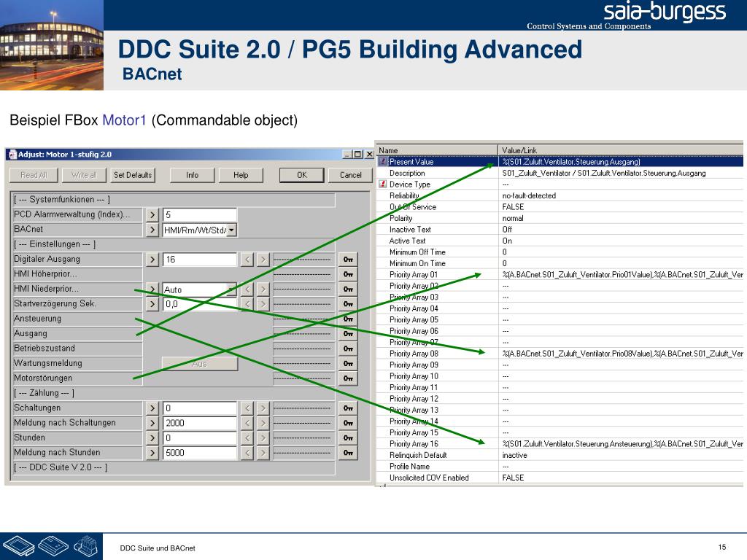Viewport: 747px width, 560px height.
Task: Click right arrow button for Meldung nach Schaltungen
Action: 263,423
